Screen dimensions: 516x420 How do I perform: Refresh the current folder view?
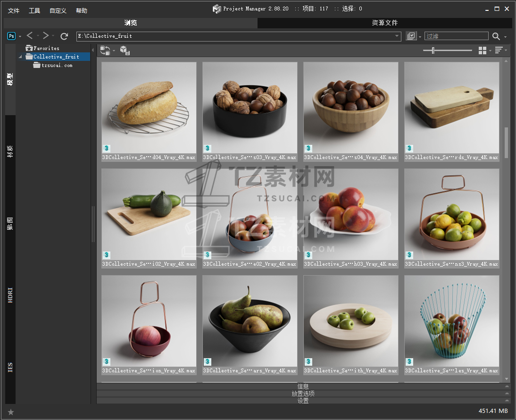(64, 36)
